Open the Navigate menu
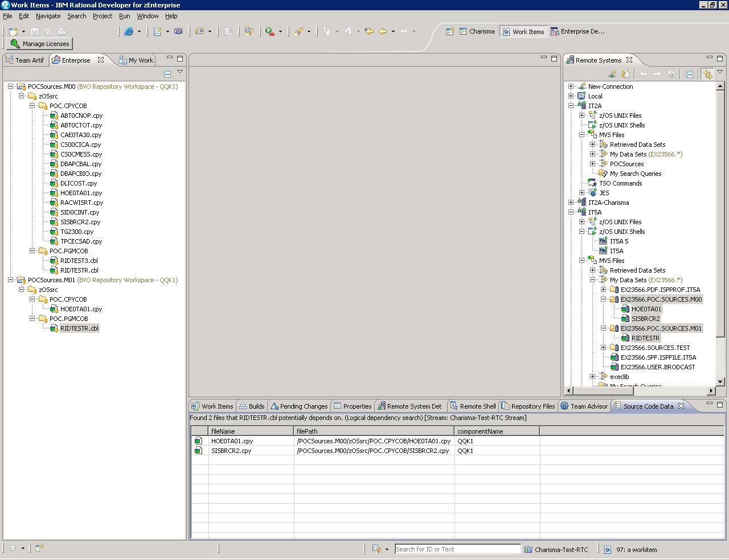The width and height of the screenshot is (729, 560). pyautogui.click(x=48, y=16)
